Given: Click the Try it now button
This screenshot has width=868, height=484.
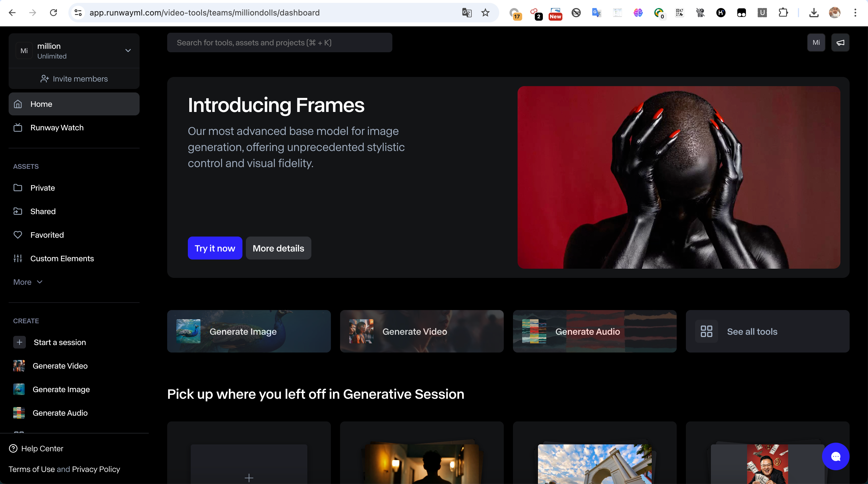Looking at the screenshot, I should (x=215, y=248).
